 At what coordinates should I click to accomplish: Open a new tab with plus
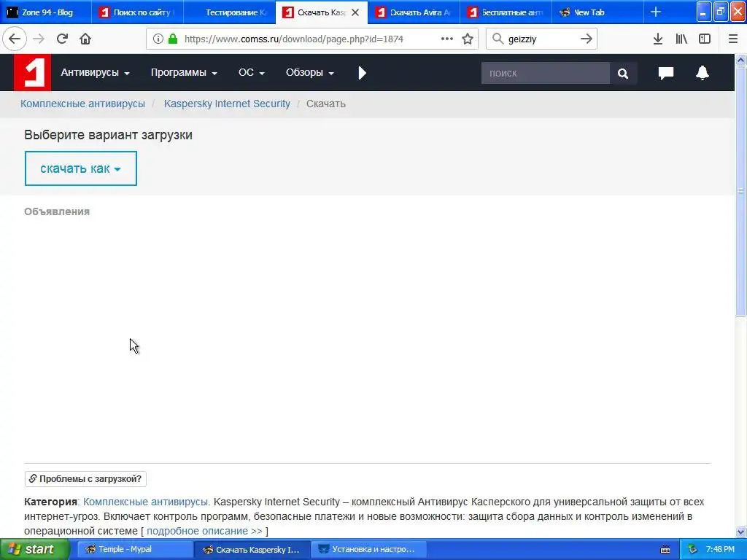(656, 12)
